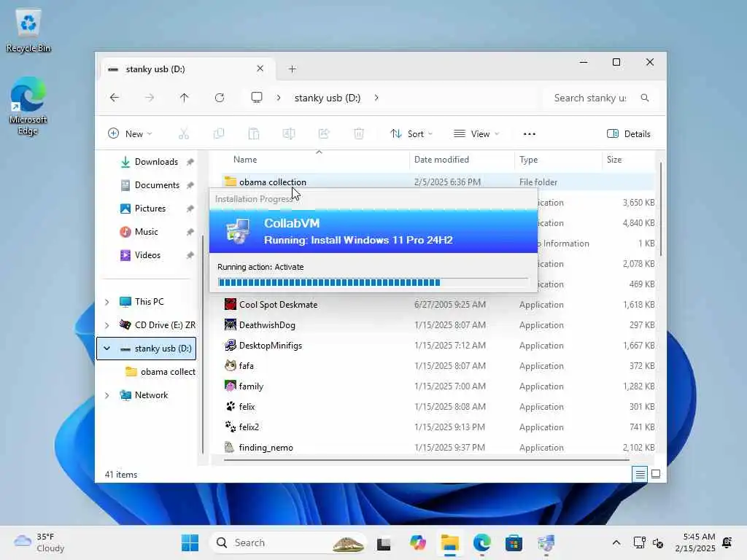Toggle the Details pane
This screenshot has height=560, width=747.
[x=628, y=134]
